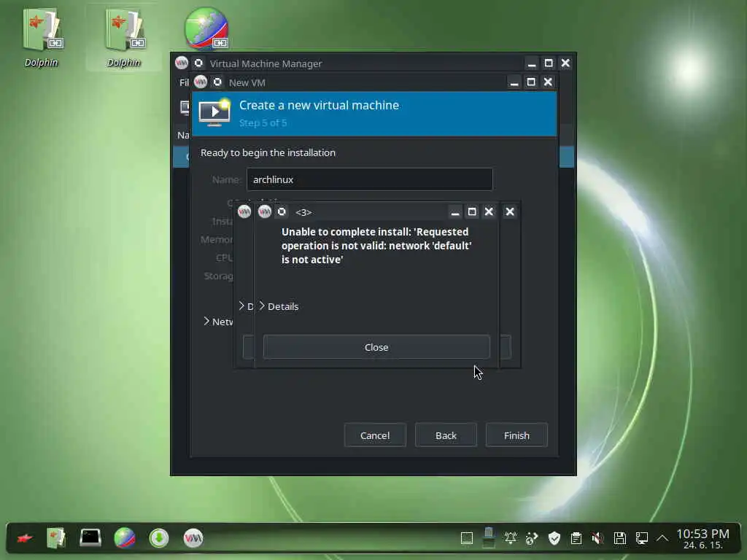Click the show desktop square in tray

pos(467,539)
